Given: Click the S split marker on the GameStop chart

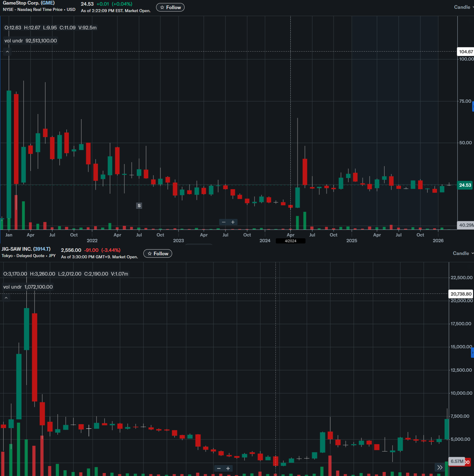Looking at the screenshot, I should (x=139, y=206).
